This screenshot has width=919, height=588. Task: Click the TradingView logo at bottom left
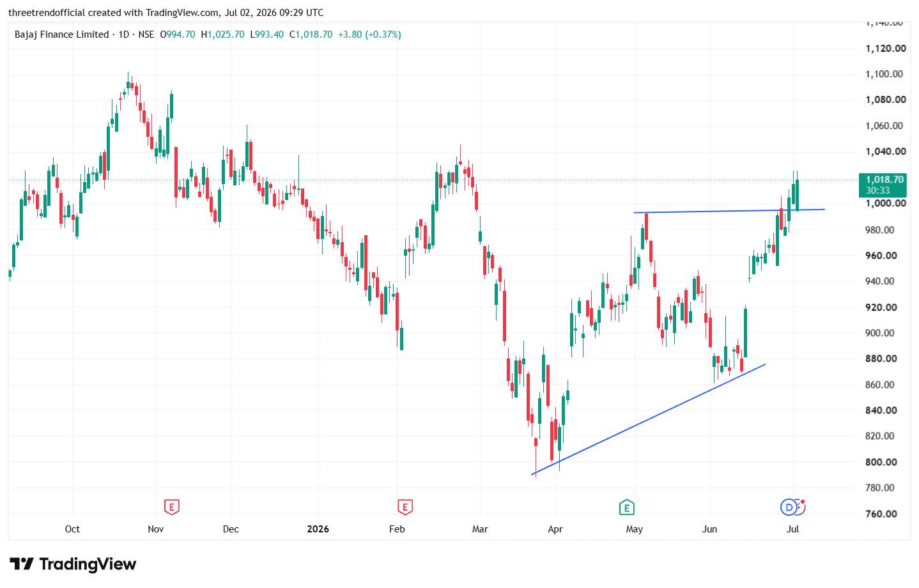tap(73, 564)
